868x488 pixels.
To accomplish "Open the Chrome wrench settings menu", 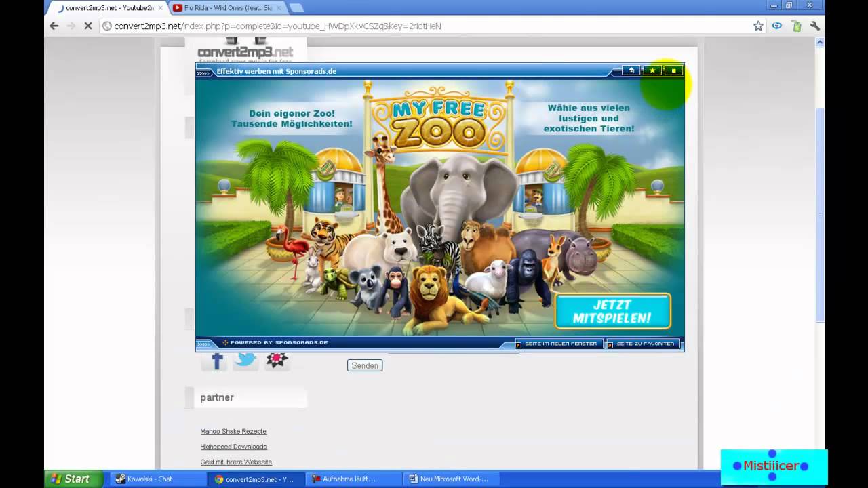I will (815, 26).
